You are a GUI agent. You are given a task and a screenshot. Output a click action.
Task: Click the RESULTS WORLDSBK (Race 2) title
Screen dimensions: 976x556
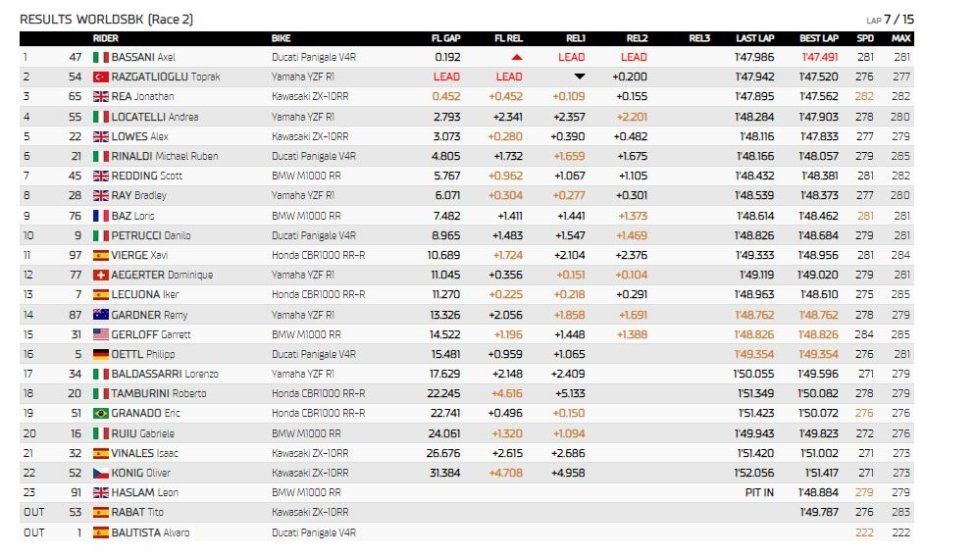tap(106, 19)
